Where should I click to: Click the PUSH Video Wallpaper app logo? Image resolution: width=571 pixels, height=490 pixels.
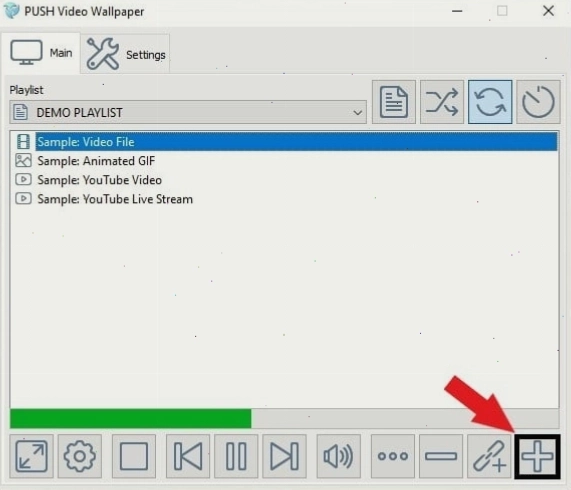pos(11,11)
